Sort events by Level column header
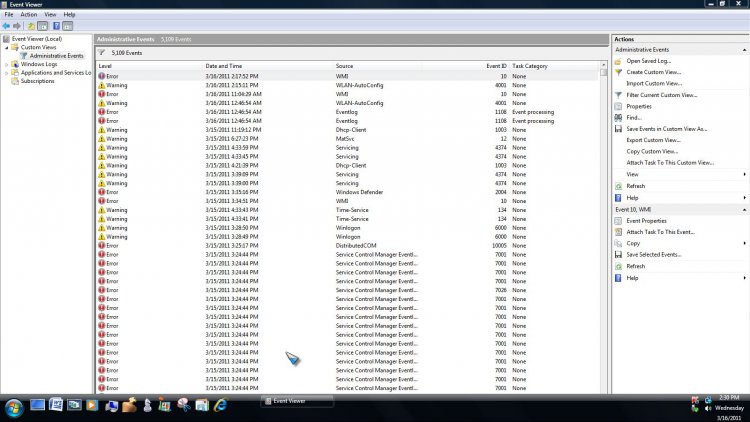Viewport: 750px width, 422px height. (150, 66)
